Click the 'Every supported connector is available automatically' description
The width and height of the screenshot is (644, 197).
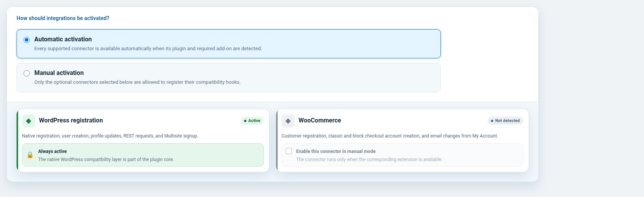(148, 49)
